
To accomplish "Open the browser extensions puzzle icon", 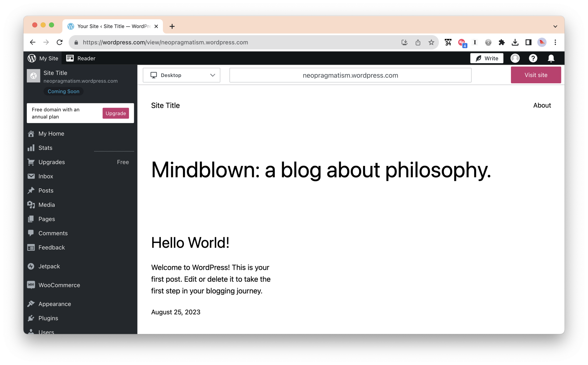I will (501, 42).
